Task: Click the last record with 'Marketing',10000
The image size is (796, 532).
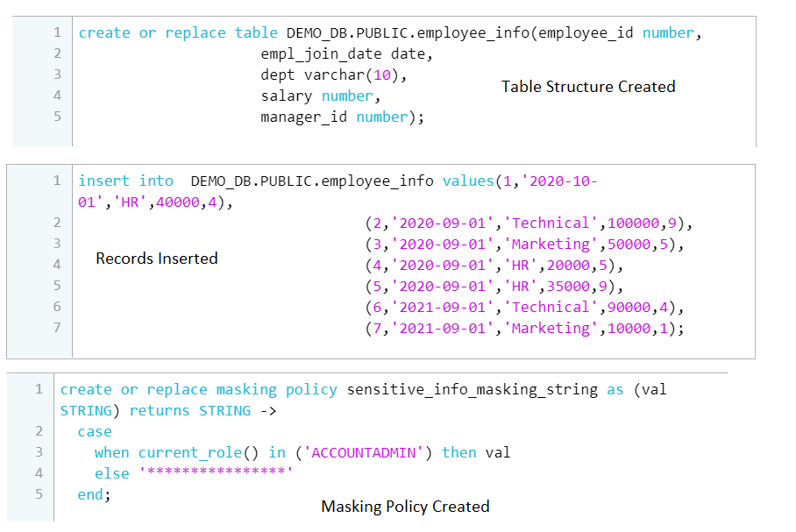Action: (x=523, y=329)
